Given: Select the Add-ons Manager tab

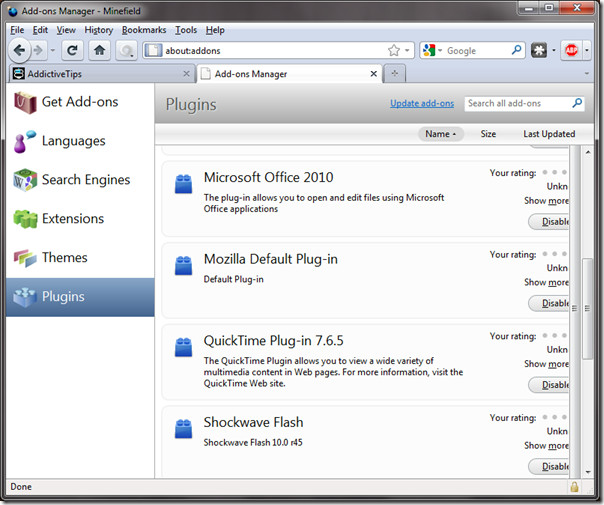Looking at the screenshot, I should pyautogui.click(x=289, y=74).
